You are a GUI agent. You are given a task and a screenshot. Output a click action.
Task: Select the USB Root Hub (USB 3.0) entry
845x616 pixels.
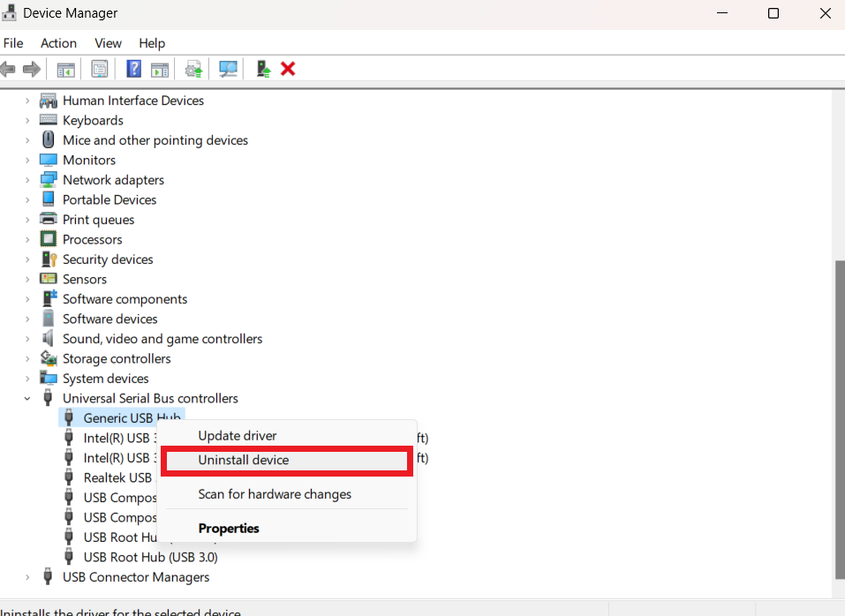(x=151, y=557)
